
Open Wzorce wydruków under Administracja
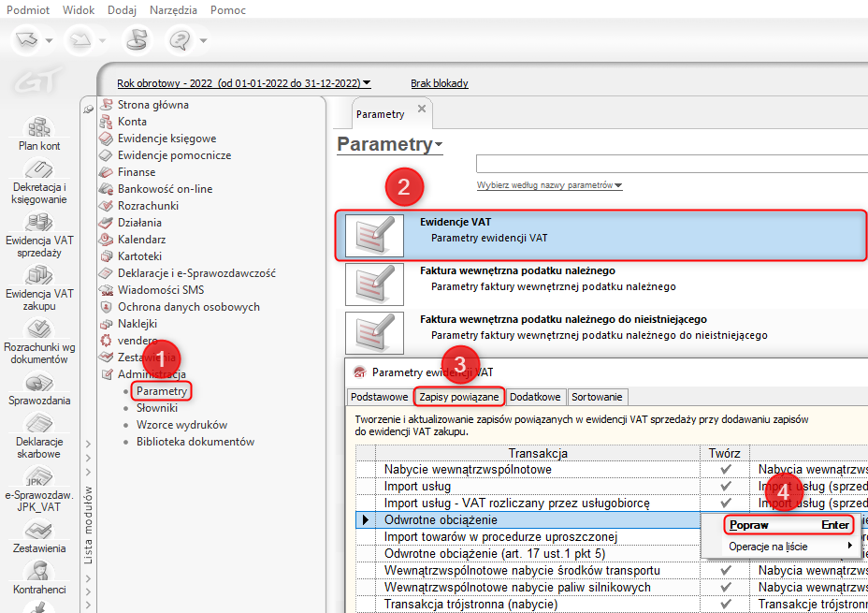[x=182, y=425]
